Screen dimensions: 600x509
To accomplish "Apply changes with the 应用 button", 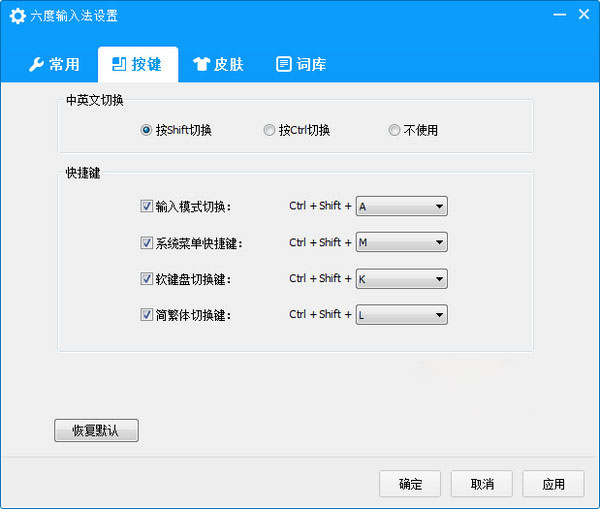I will 553,484.
